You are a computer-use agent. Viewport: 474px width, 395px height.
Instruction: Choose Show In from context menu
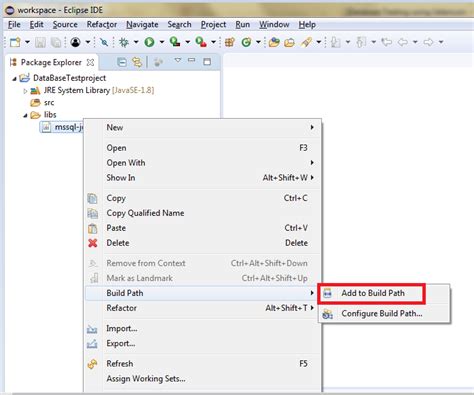tap(202, 178)
